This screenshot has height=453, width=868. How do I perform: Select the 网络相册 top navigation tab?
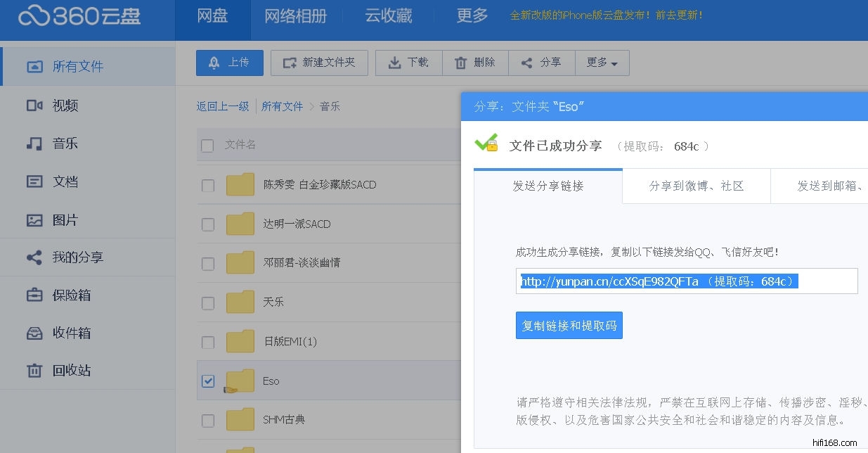(296, 16)
